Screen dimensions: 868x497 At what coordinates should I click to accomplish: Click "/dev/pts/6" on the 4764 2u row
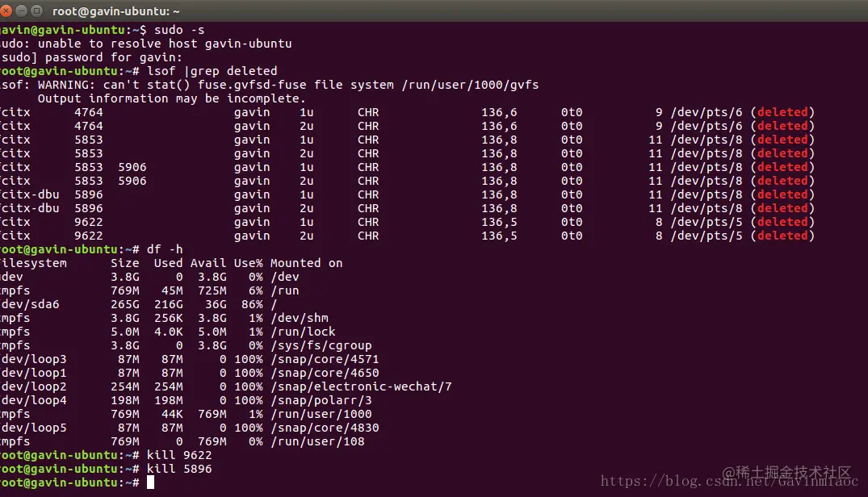[x=707, y=126]
